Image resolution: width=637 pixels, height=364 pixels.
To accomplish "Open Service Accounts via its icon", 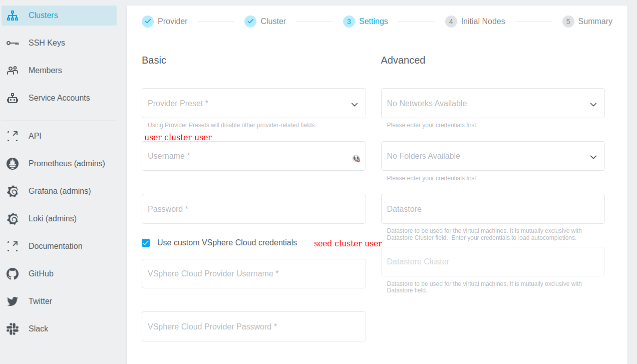I will tap(12, 98).
